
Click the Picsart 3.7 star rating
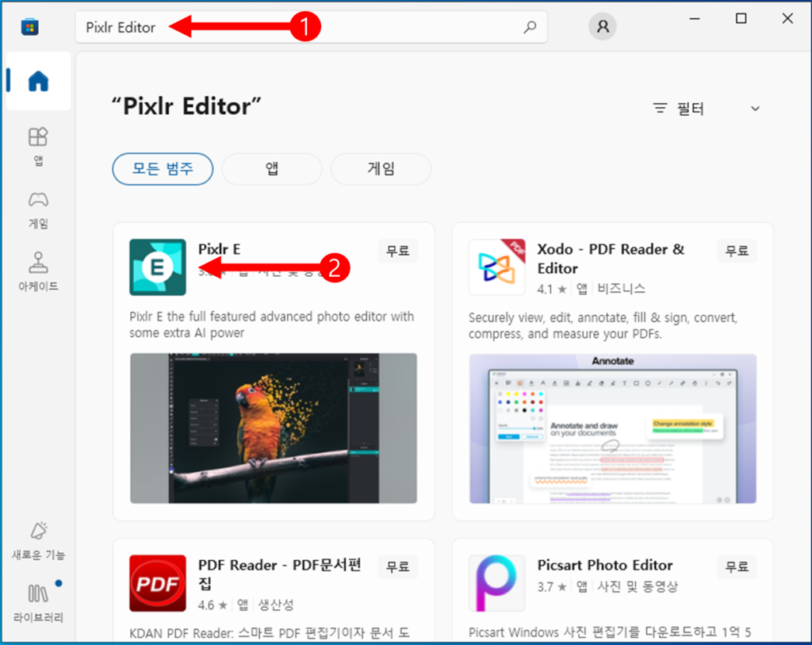coord(552,587)
